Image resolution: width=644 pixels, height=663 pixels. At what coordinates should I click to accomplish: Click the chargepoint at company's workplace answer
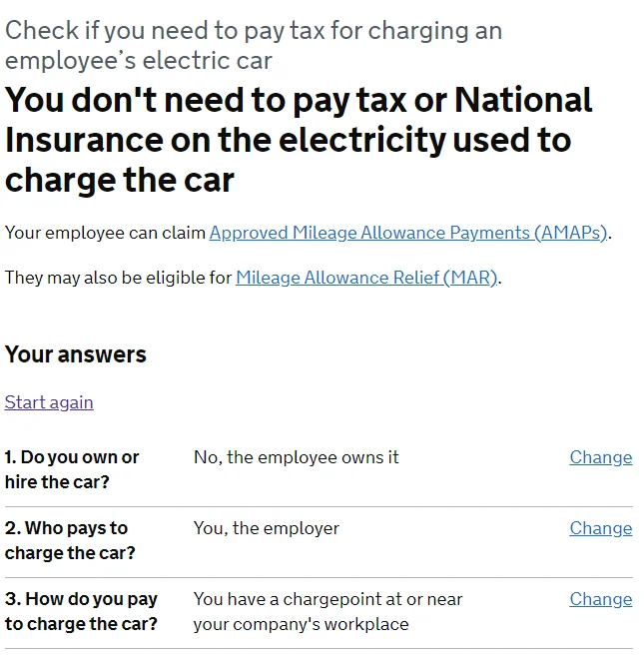click(328, 612)
